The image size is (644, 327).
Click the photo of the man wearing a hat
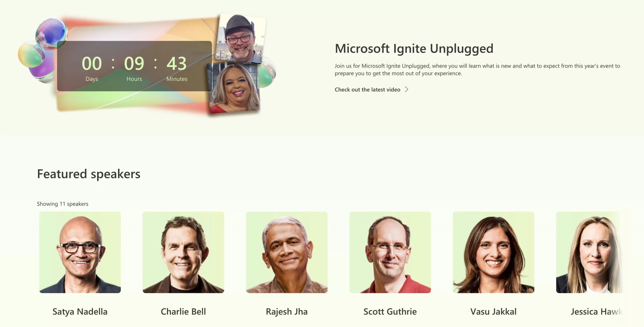tap(241, 38)
